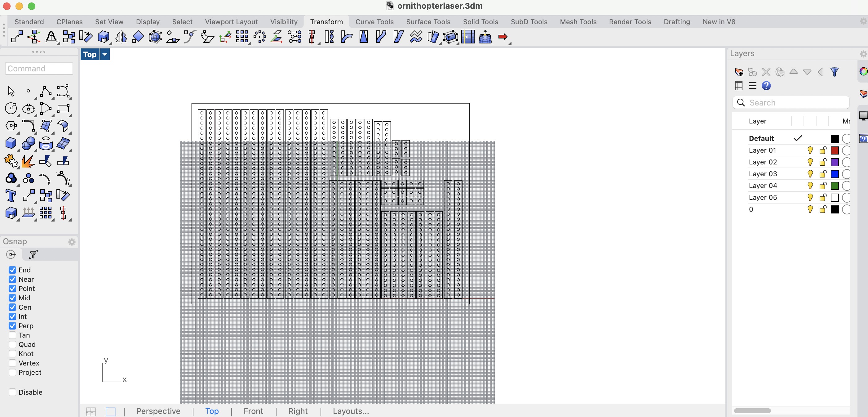Open the layer hamburger display options
Viewport: 868px width, 417px height.
[x=752, y=86]
